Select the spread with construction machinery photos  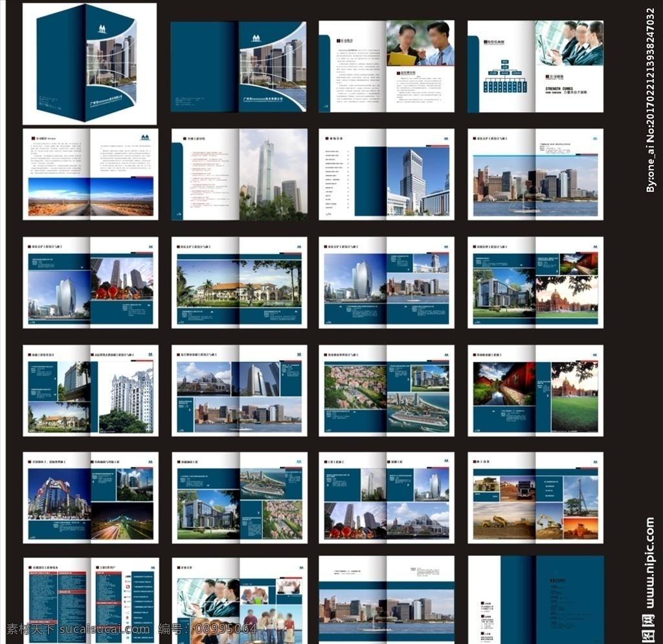(x=535, y=498)
